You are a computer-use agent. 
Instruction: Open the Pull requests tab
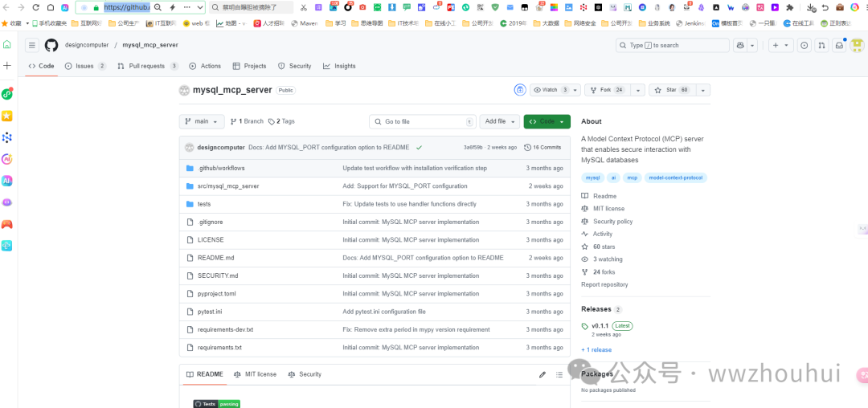click(x=147, y=66)
